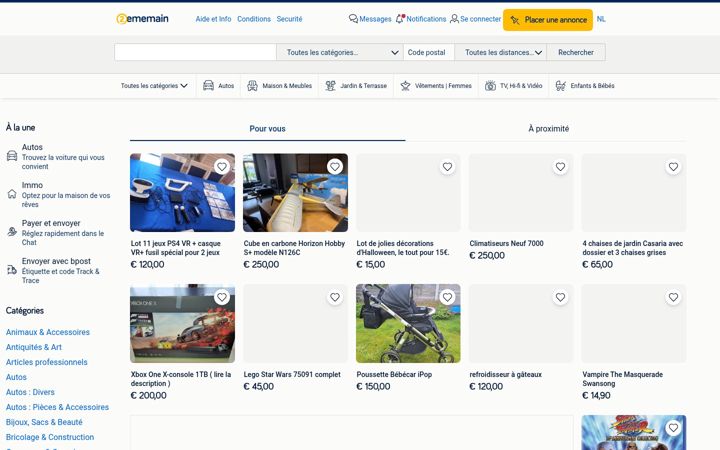Open the Securité link
Viewport: 720px width, 450px height.
pos(289,19)
